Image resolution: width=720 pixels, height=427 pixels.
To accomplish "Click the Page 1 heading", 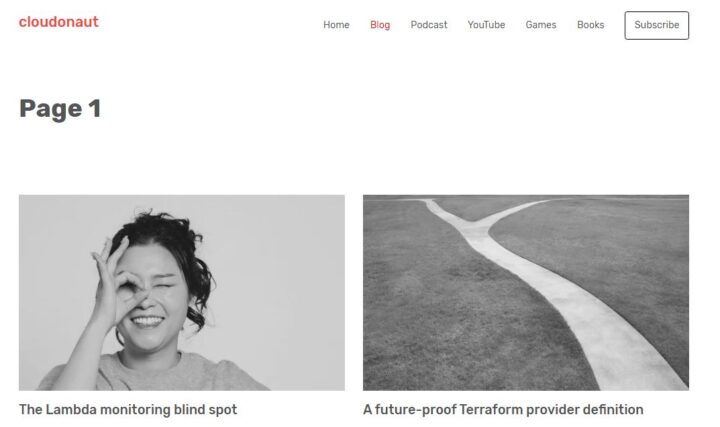I will (60, 109).
